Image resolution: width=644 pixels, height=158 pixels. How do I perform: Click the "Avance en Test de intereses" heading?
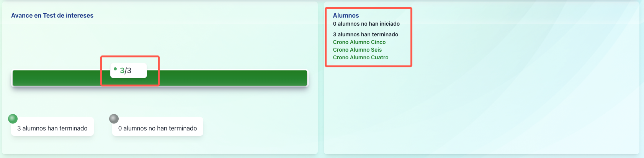(x=52, y=15)
